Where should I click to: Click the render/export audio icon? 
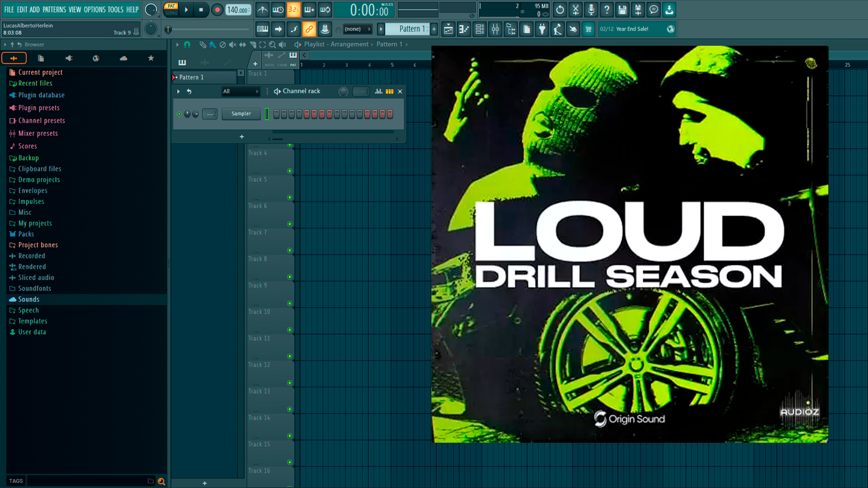coord(638,10)
